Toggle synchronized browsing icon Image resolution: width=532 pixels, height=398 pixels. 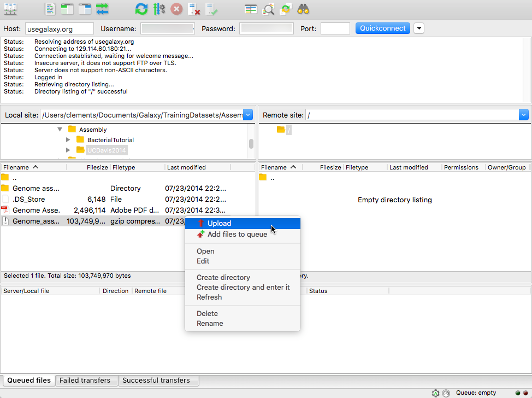pos(286,9)
